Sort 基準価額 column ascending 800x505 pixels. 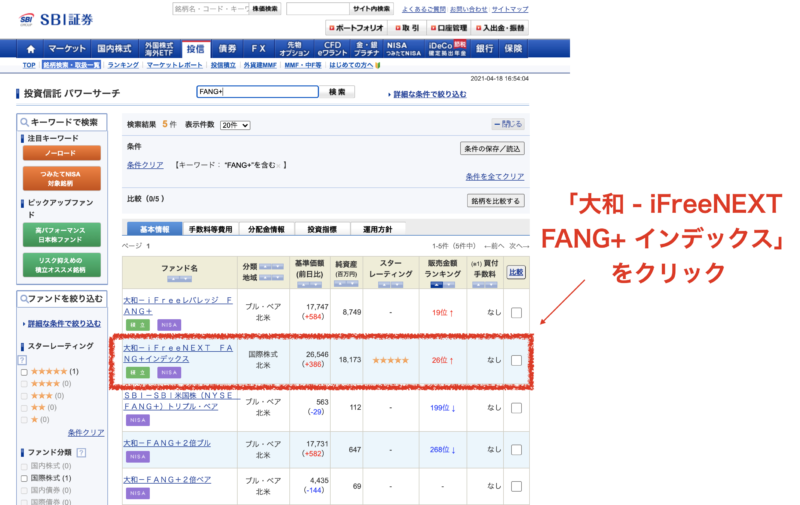(304, 285)
